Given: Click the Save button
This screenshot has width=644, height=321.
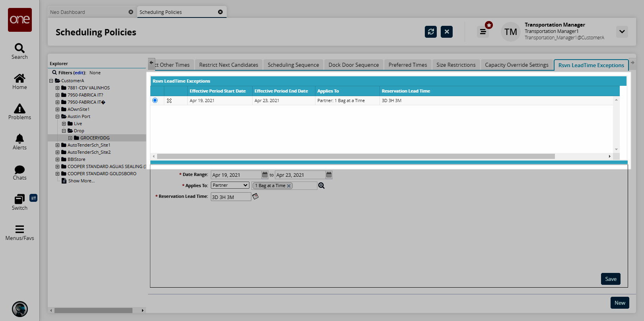Looking at the screenshot, I should click(610, 279).
